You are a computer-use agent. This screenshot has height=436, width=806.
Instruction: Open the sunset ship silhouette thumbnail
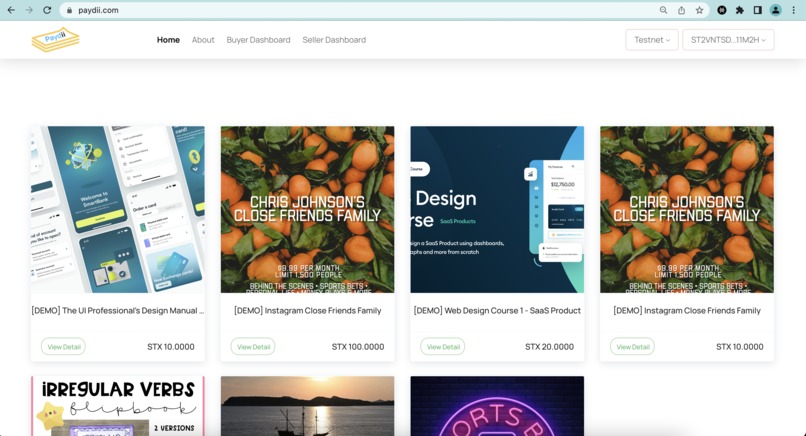click(x=307, y=406)
